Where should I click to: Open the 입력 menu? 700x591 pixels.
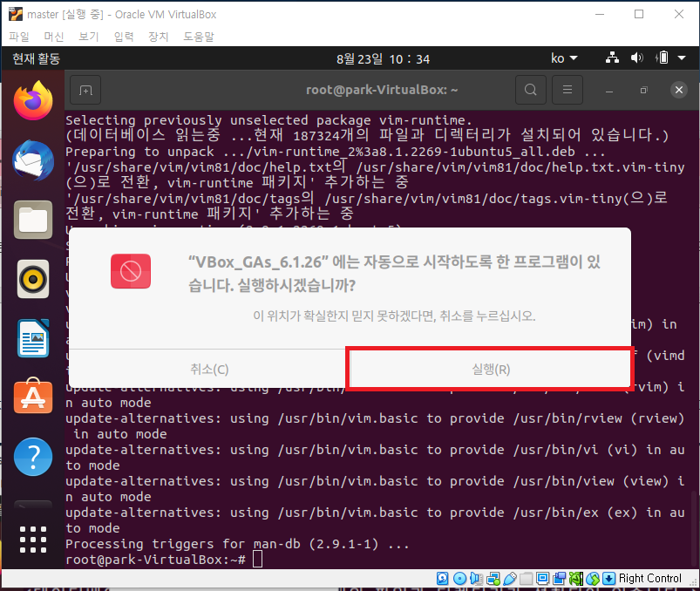point(124,37)
